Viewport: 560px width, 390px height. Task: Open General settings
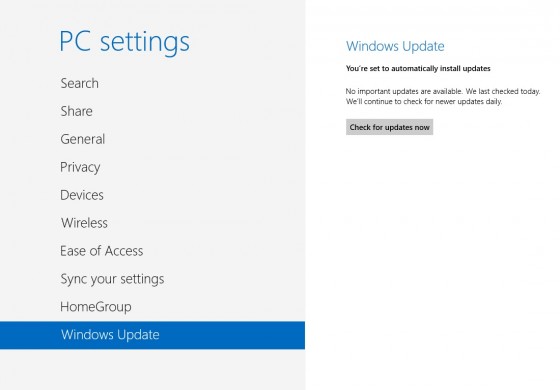[82, 139]
